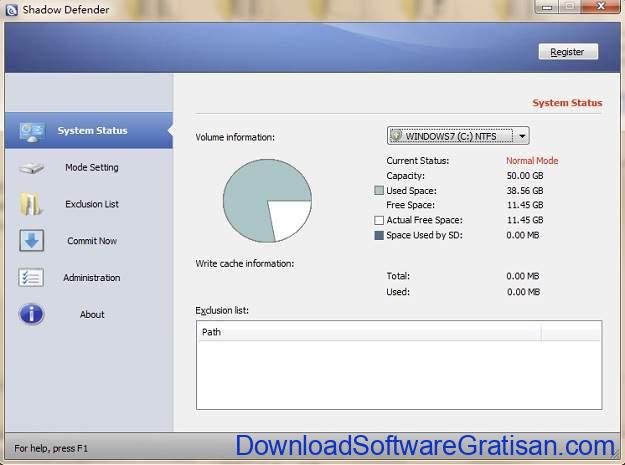Click the System Status monitor icon
The height and width of the screenshot is (465, 625).
click(x=32, y=131)
